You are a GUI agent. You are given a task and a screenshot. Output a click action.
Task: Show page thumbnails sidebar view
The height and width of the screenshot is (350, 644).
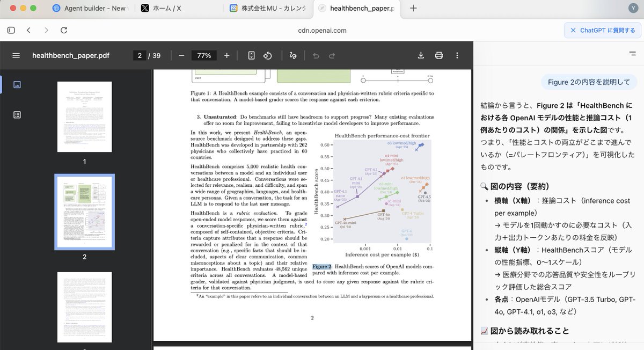coord(17,84)
